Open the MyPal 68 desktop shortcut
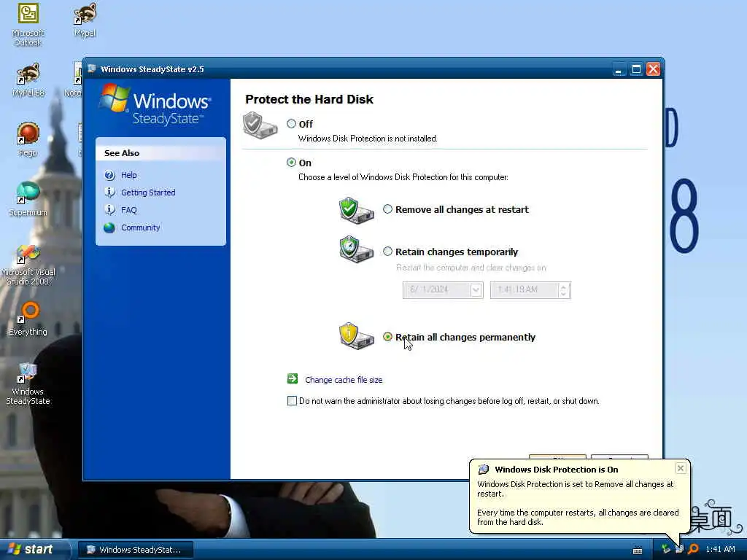Viewport: 747px width, 560px height. point(28,80)
